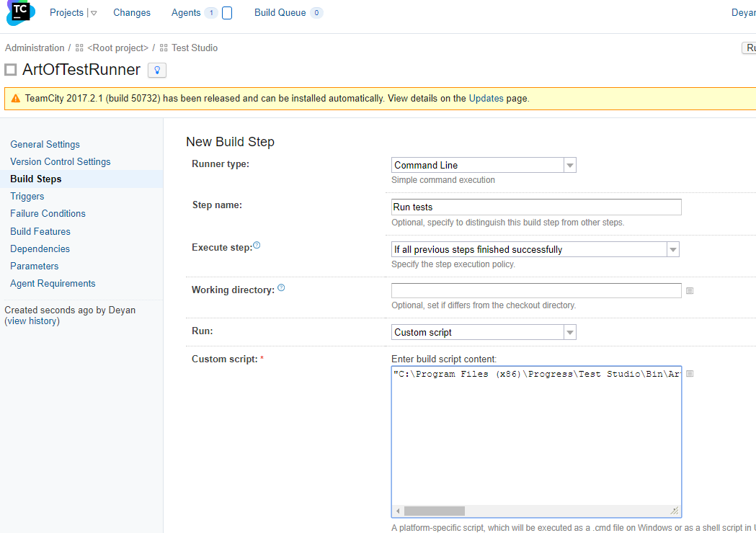756x533 pixels.
Task: Open the Build Queue page
Action: (x=280, y=12)
